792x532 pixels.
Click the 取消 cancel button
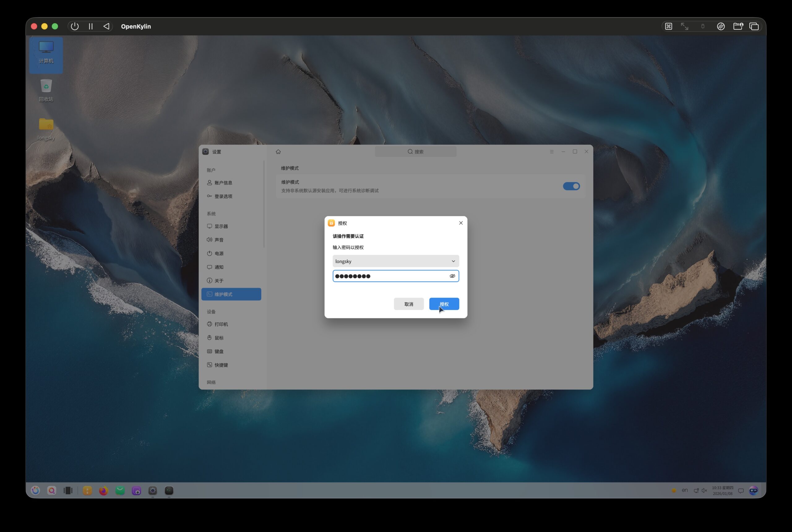pos(409,304)
